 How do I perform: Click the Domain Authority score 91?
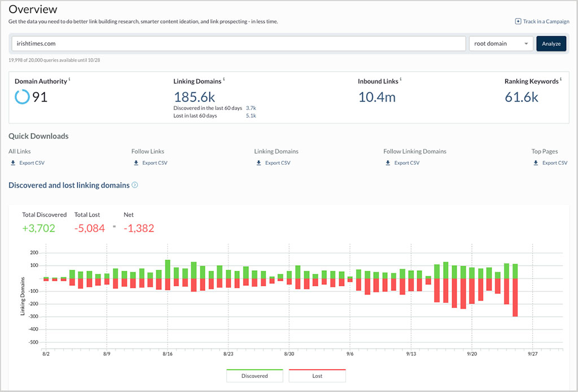point(40,97)
